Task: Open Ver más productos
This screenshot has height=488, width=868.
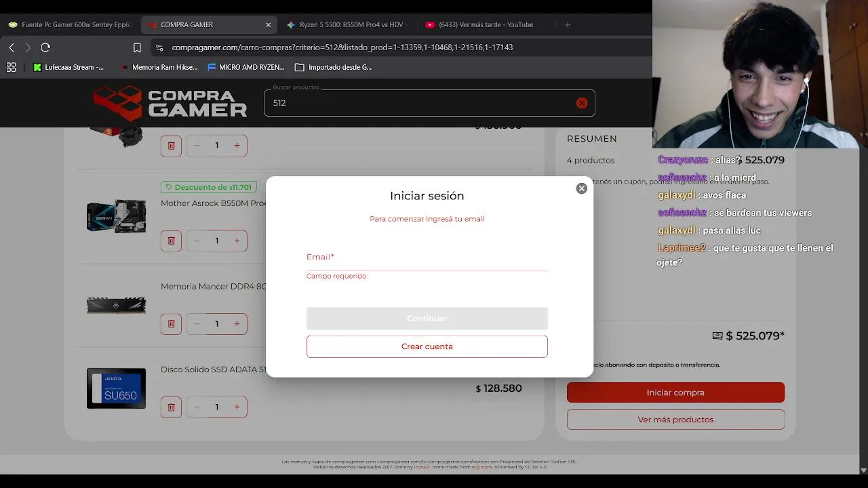Action: (675, 420)
